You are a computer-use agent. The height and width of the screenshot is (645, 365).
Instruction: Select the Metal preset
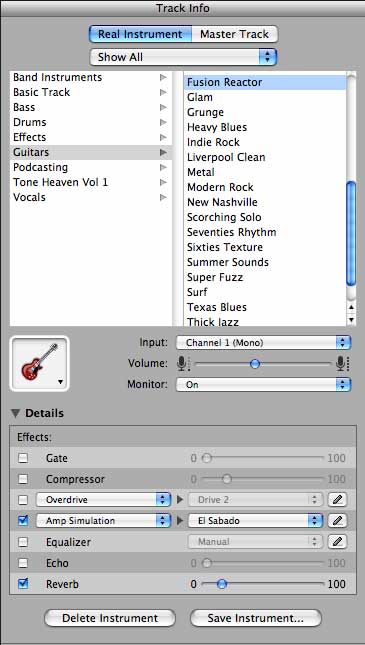[265, 172]
